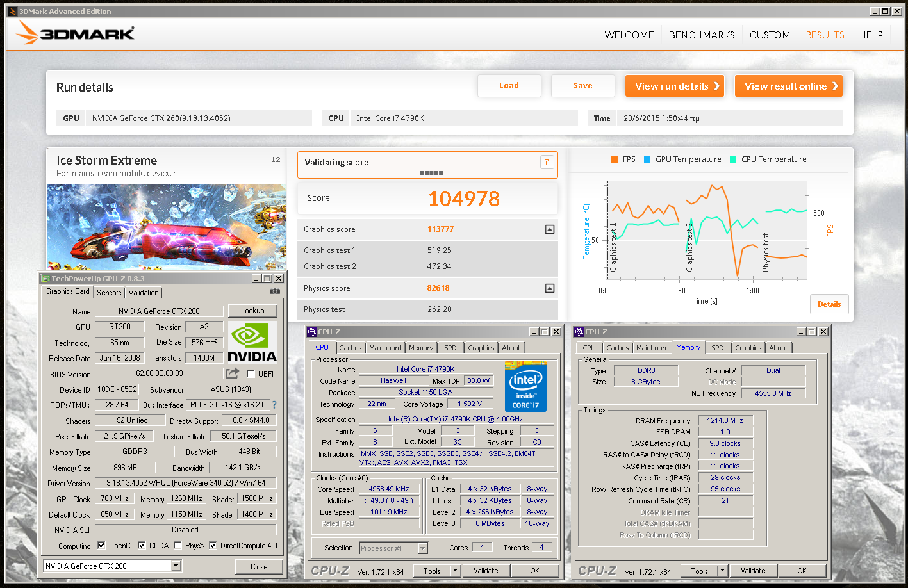
Task: Open View result online
Action: coord(789,86)
